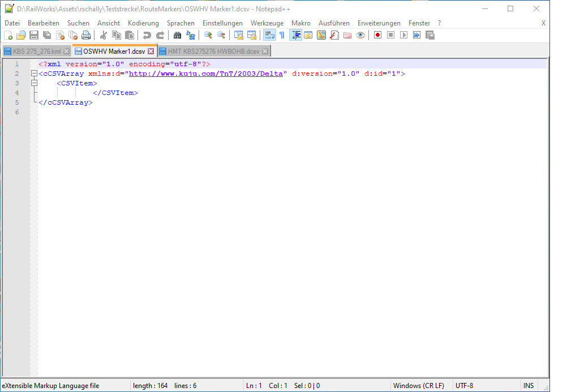Toggle word wrap in the toolbar
This screenshot has width=580, height=392.
[x=269, y=35]
